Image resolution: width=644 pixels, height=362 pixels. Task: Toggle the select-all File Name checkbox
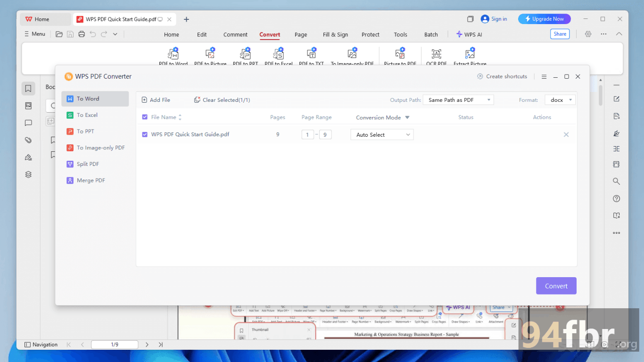pos(145,117)
